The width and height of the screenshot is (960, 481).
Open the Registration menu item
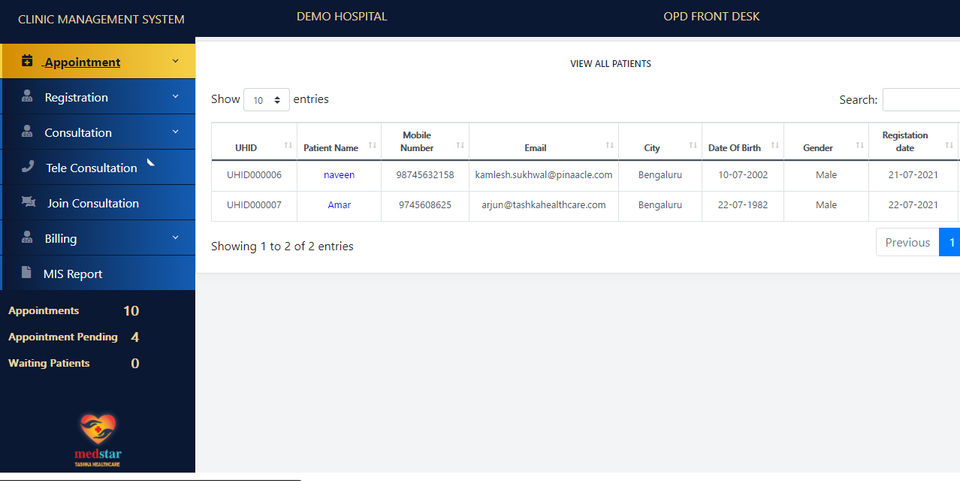[98, 97]
